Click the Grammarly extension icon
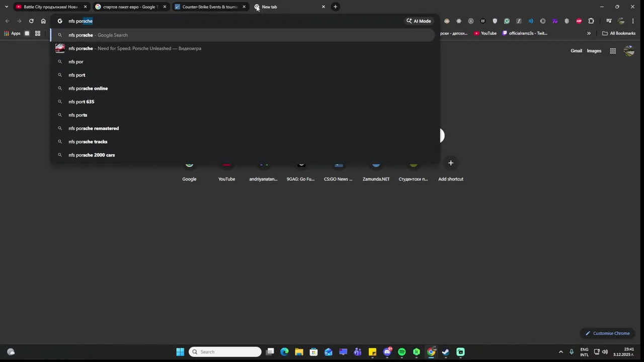This screenshot has width=644, height=362. (507, 21)
